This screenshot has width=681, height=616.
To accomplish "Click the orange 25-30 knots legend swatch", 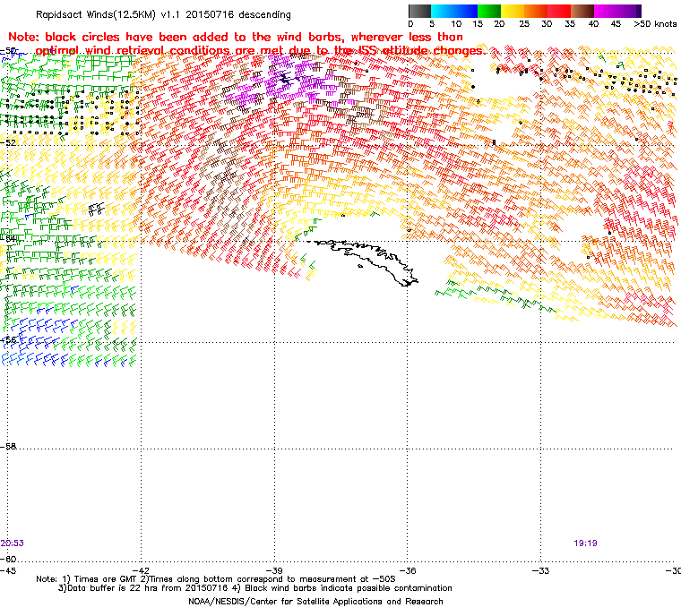I will 536,11.
